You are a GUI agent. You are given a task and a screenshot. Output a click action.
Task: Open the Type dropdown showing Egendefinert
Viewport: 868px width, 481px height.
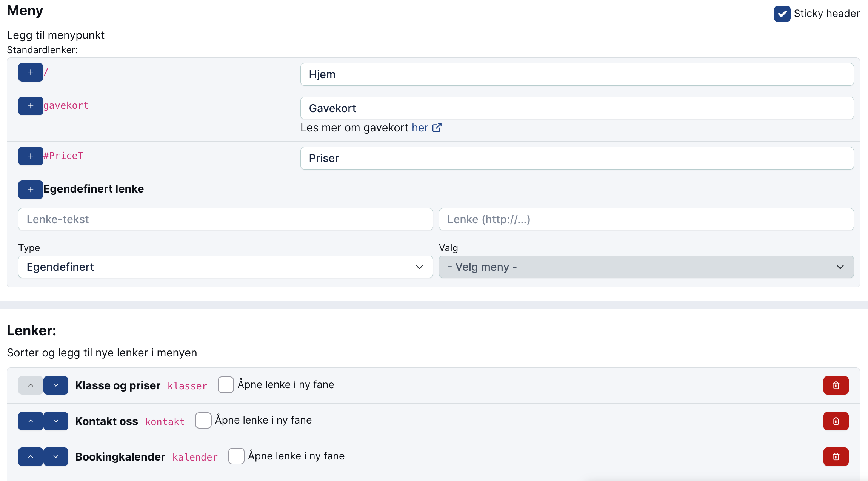click(225, 267)
